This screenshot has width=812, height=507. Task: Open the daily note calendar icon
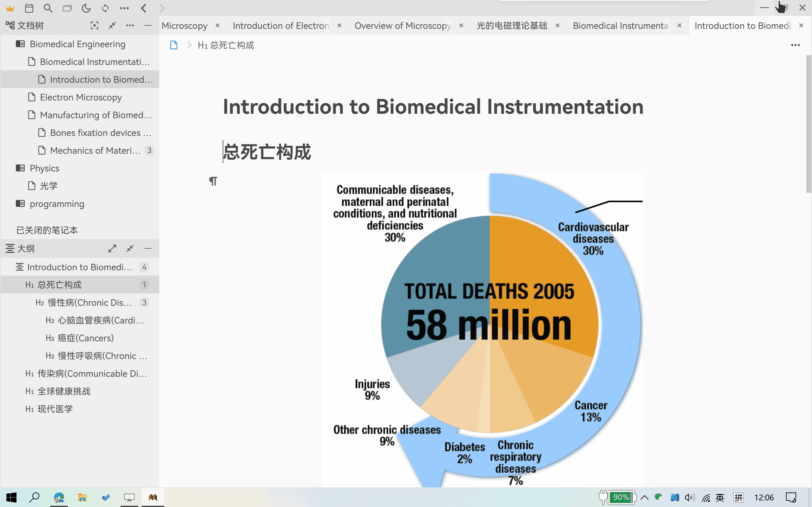(x=29, y=8)
